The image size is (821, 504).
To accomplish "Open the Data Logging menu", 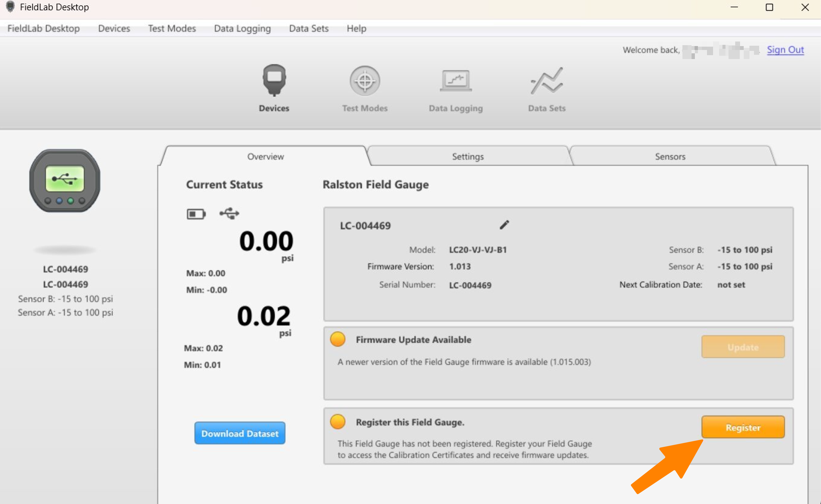I will (242, 28).
